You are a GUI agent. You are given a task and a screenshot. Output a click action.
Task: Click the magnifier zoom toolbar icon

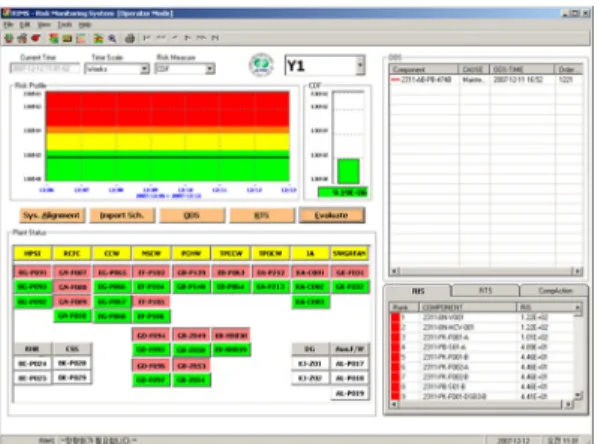click(x=112, y=38)
